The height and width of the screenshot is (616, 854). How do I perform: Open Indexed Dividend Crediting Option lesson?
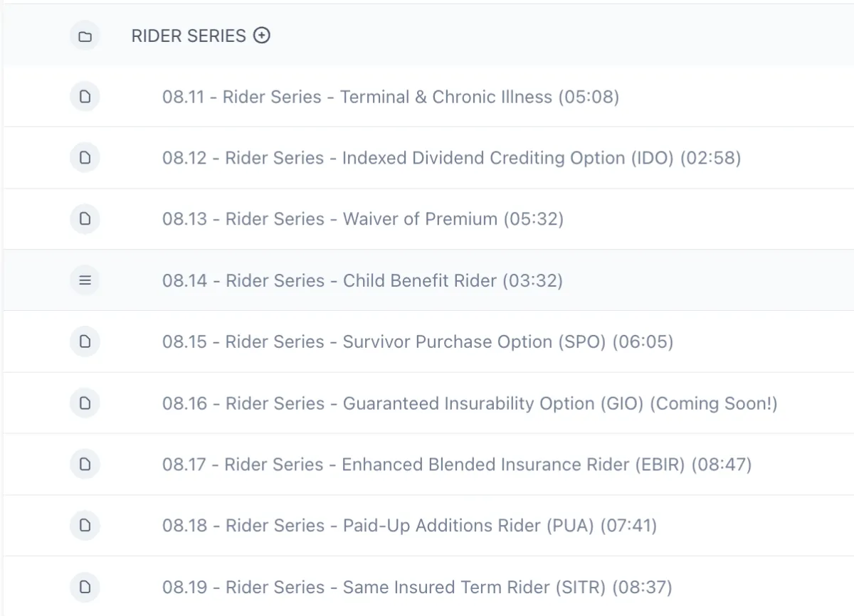pyautogui.click(x=452, y=158)
